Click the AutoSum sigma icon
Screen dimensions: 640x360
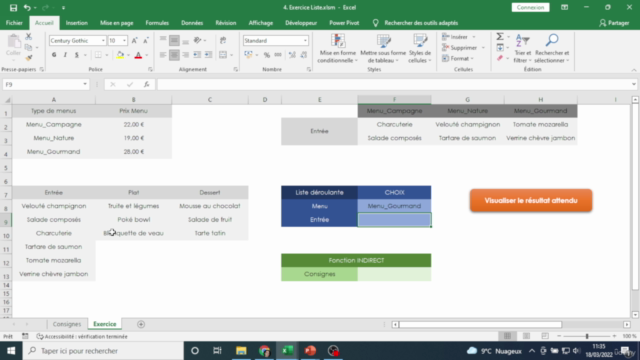point(500,37)
